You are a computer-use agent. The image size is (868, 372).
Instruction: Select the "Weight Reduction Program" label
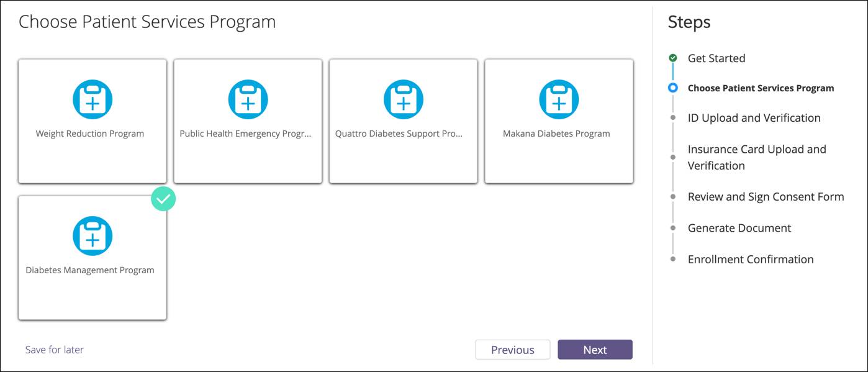click(x=90, y=134)
